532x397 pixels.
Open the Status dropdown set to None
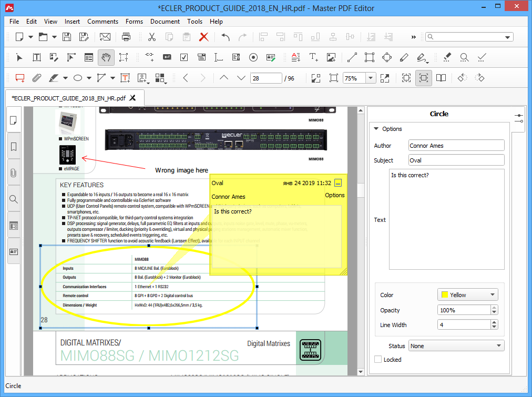pyautogui.click(x=456, y=346)
